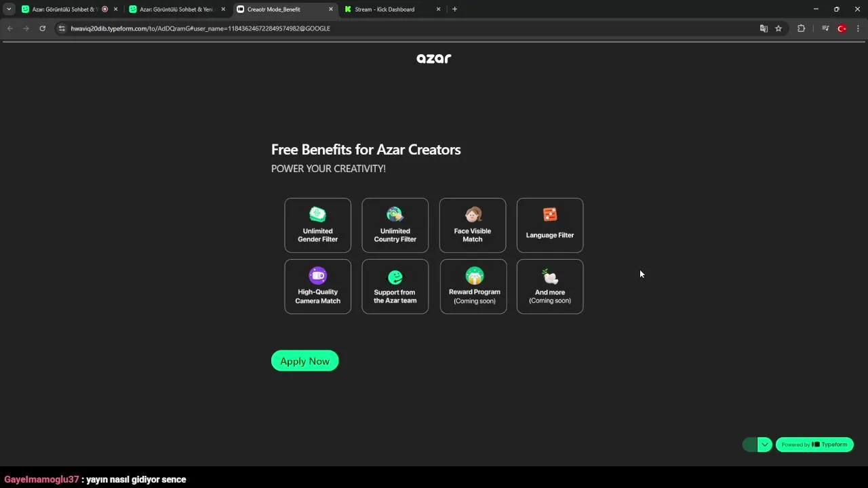The width and height of the screenshot is (868, 488).
Task: Click the Apply Now button
Action: coord(304,361)
